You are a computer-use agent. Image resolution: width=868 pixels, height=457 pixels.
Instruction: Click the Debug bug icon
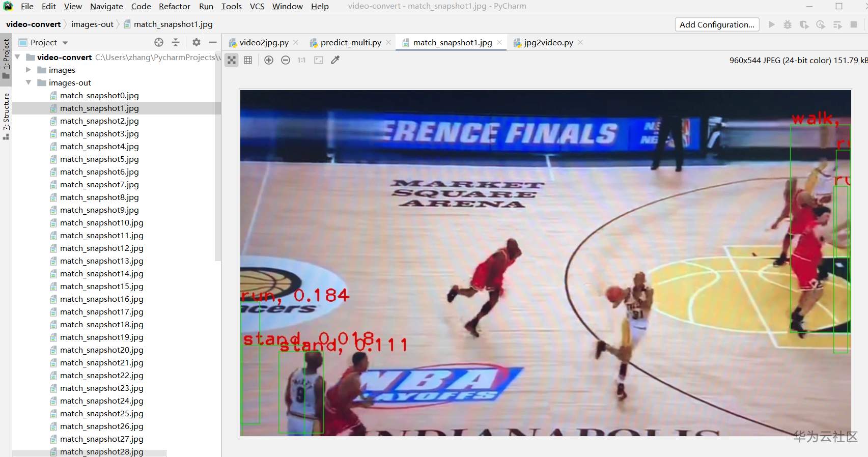coord(788,24)
